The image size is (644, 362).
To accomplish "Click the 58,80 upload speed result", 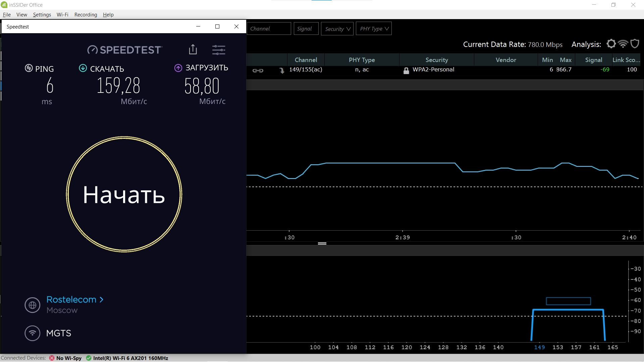I will tap(202, 86).
